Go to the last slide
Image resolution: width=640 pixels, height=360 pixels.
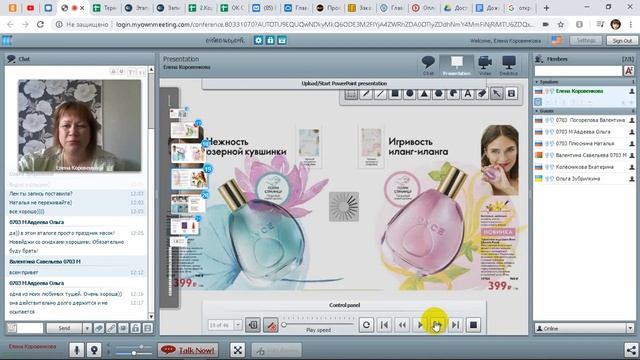[456, 325]
